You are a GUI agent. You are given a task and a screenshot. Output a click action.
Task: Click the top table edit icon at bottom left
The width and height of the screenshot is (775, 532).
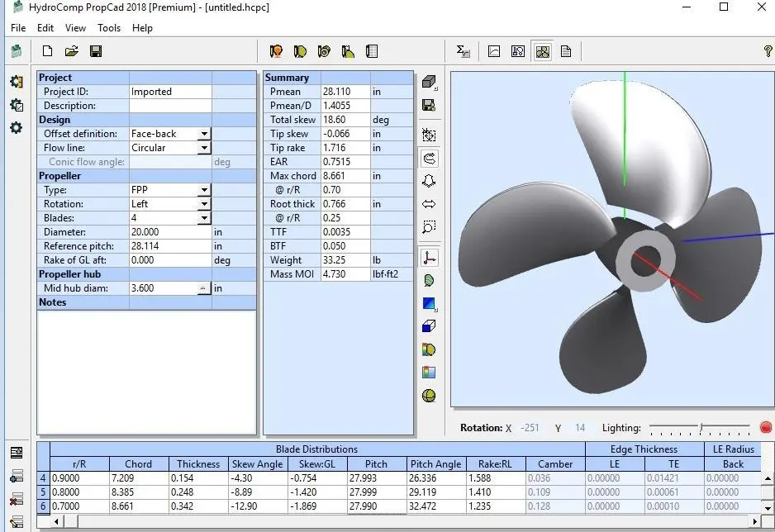(x=17, y=453)
